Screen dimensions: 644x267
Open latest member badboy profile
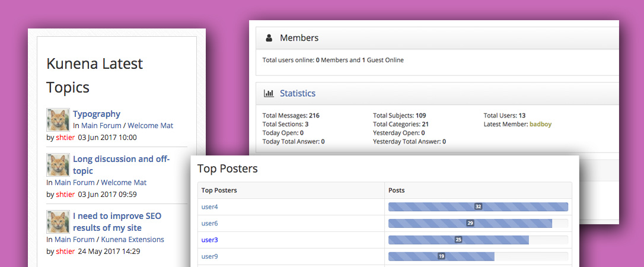[540, 124]
